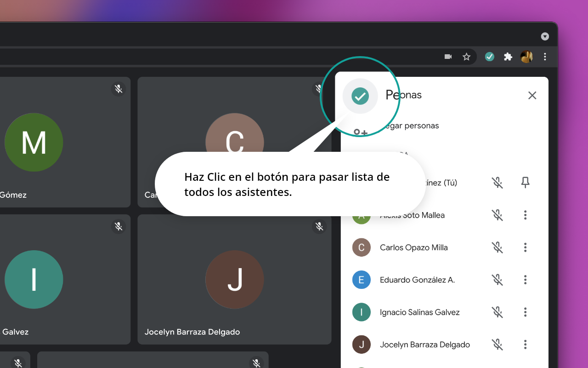
Task: Mute Eduardo González A. microphone
Action: (498, 280)
